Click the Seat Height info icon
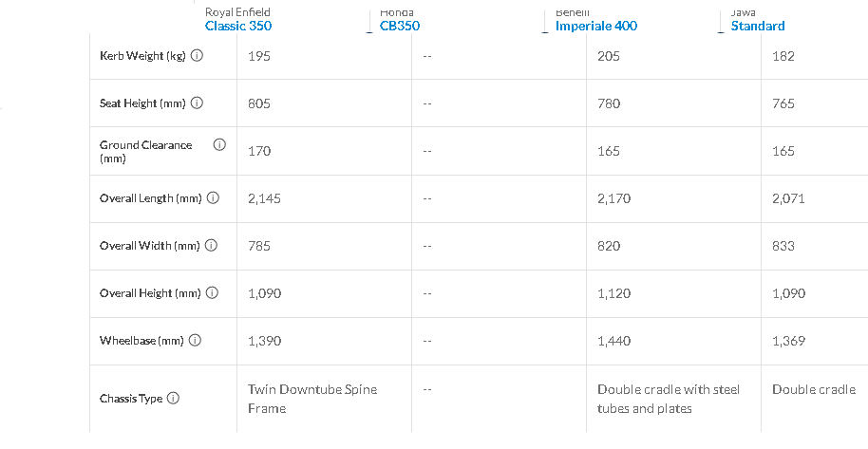The height and width of the screenshot is (449, 868). [x=197, y=103]
